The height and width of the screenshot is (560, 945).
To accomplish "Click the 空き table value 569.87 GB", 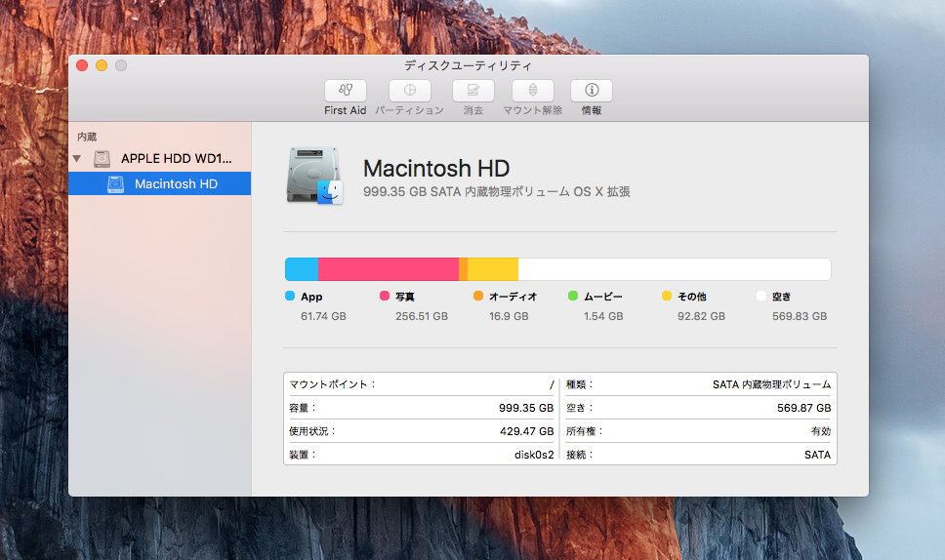I will tap(804, 408).
